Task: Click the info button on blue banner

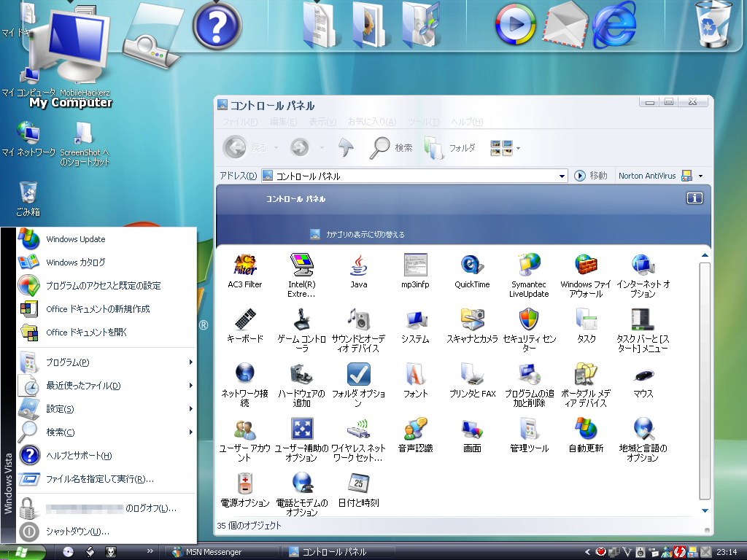Action: [x=694, y=198]
